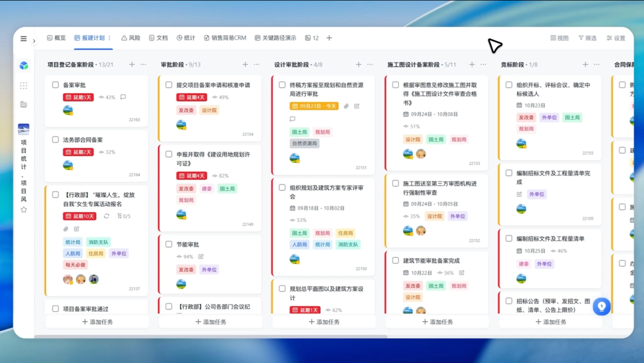Image resolution: width=644 pixels, height=363 pixels.
Task: Click the horizontal scrollbar at bottom
Action: point(210,336)
